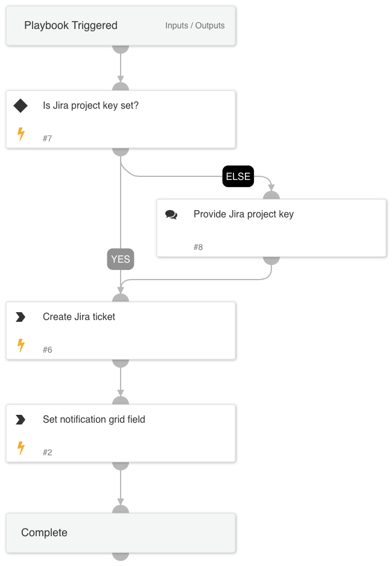Click the connector dot below Playbook Triggered
Image resolution: width=392 pixels, height=567 pixels.
(121, 50)
